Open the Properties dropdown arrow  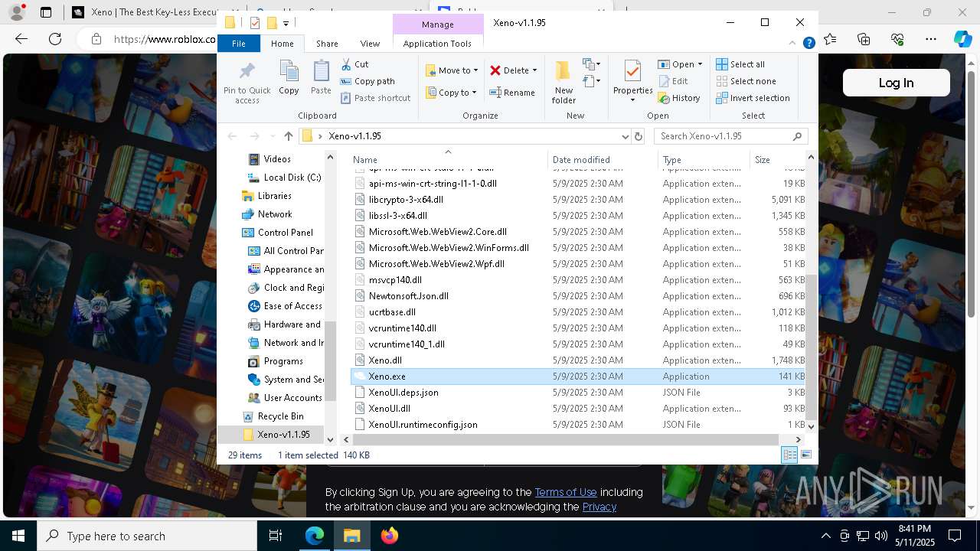click(632, 100)
